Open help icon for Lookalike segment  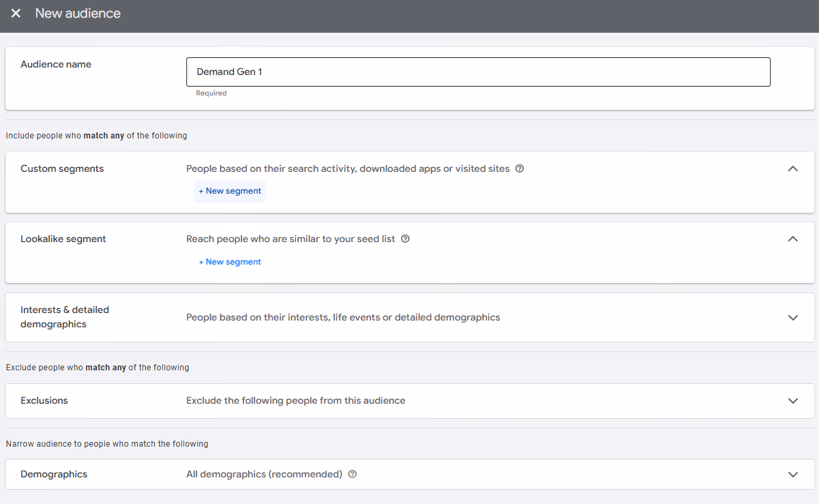click(405, 239)
